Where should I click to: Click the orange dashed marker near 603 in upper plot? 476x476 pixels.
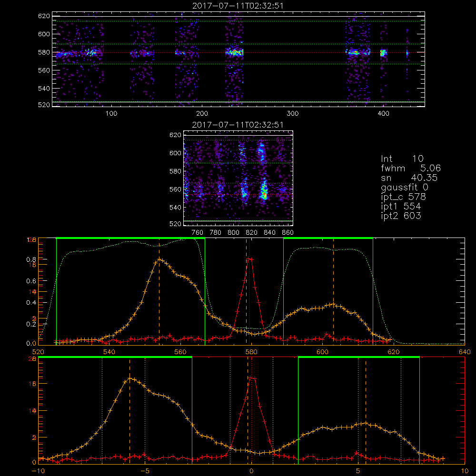click(333, 291)
